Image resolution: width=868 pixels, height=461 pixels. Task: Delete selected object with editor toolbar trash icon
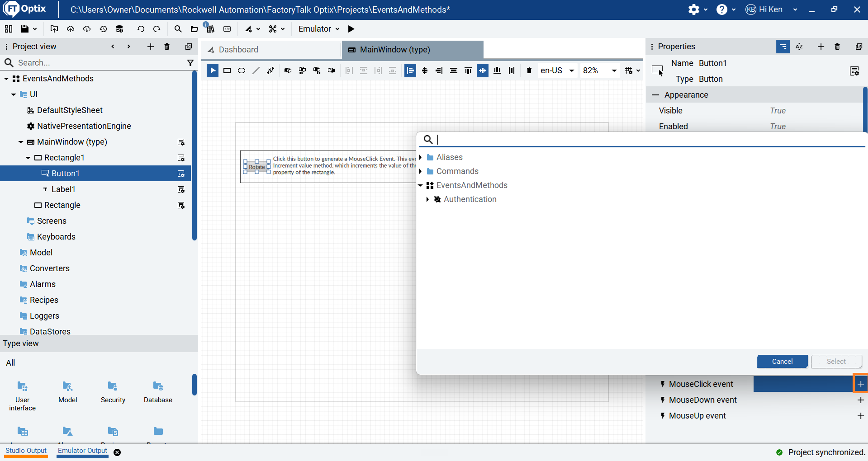tap(529, 71)
